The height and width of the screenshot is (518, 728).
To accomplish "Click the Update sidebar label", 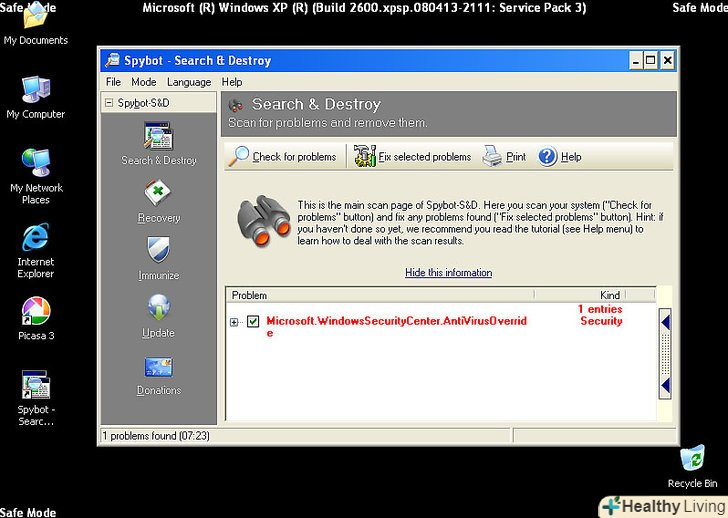I will click(x=158, y=333).
